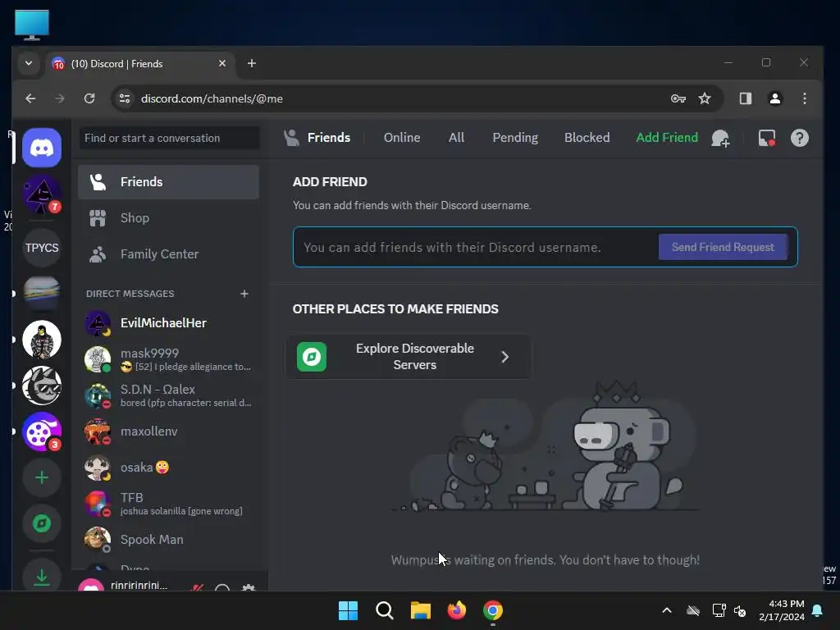840x630 pixels.
Task: Show hidden system tray icons
Action: pyautogui.click(x=667, y=610)
